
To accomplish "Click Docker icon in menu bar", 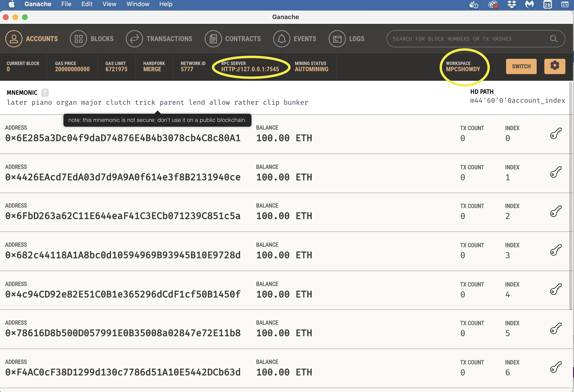I will click(473, 4).
